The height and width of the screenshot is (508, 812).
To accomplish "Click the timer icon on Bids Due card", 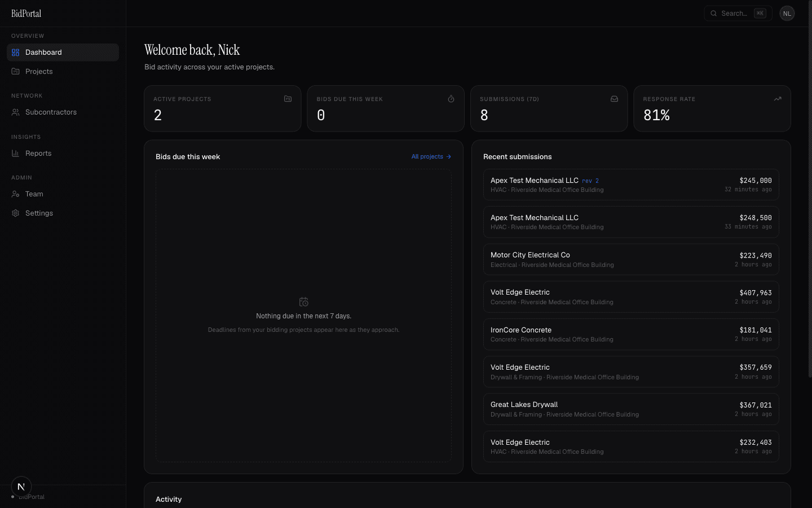I will click(x=451, y=99).
